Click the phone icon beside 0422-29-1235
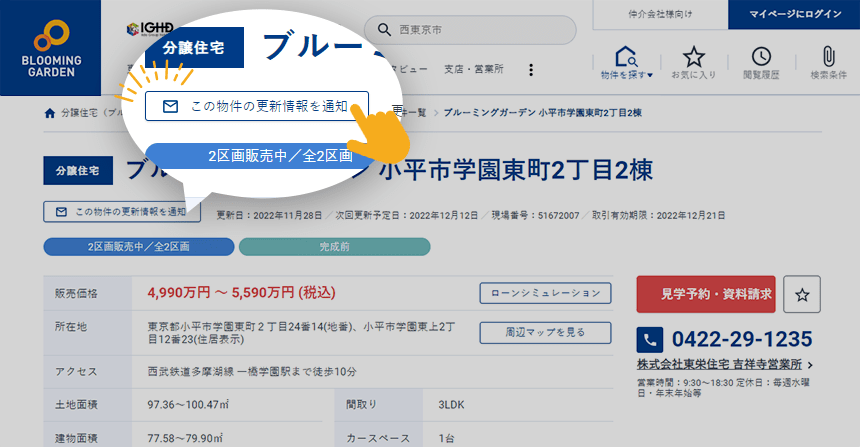 [x=651, y=339]
